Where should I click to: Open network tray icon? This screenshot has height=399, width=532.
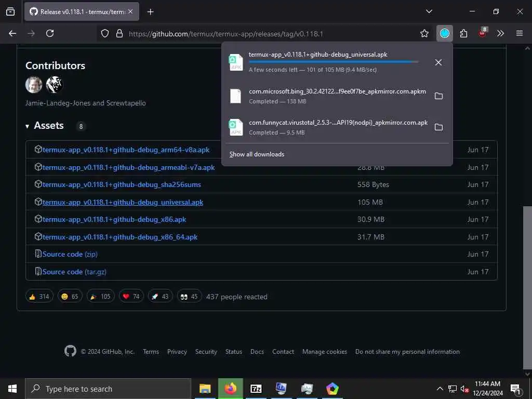pyautogui.click(x=453, y=389)
